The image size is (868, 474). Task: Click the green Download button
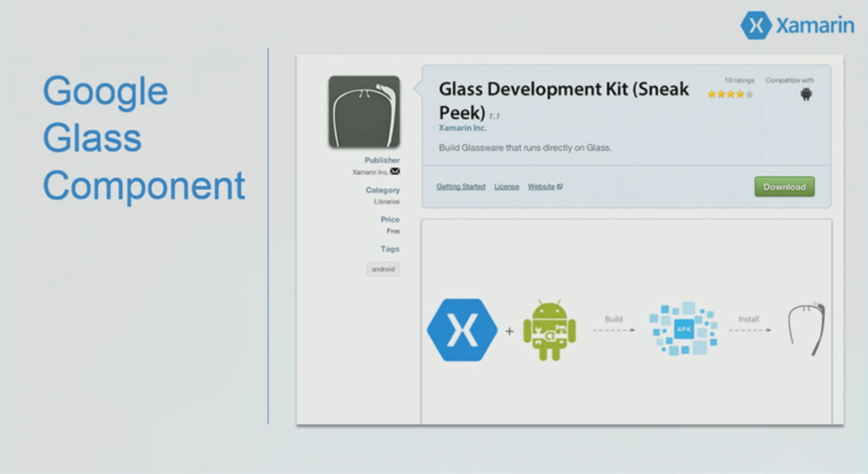point(784,187)
